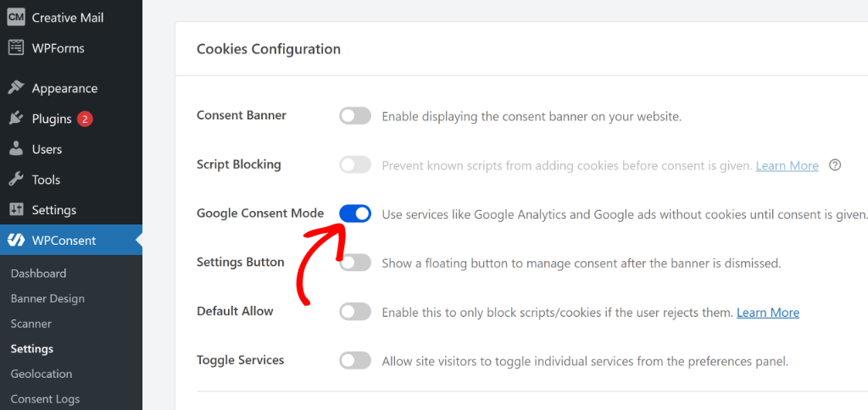
Task: Click the Tools wrench icon
Action: (x=16, y=180)
